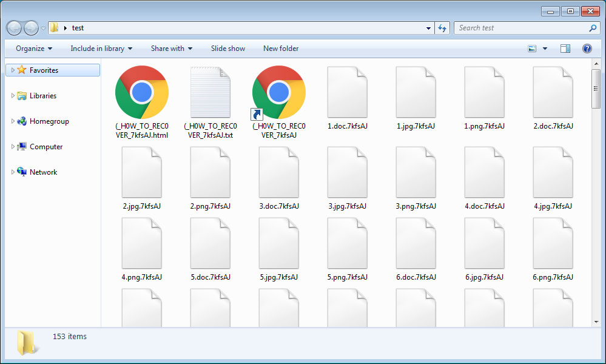
Task: Open the Organize dropdown menu
Action: tap(33, 49)
